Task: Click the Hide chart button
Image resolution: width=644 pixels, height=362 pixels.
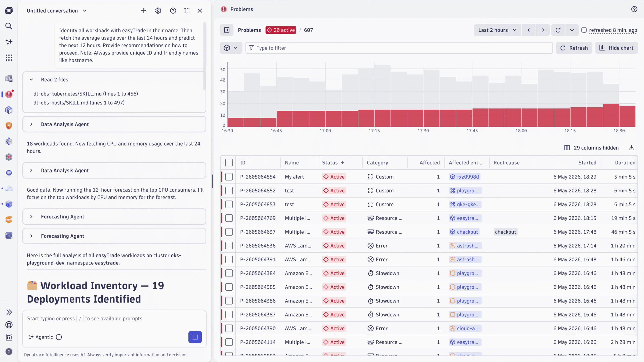Action: (x=616, y=48)
